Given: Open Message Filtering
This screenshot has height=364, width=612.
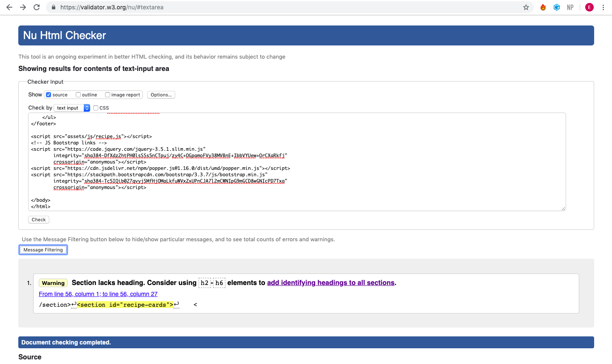Looking at the screenshot, I should [x=43, y=250].
